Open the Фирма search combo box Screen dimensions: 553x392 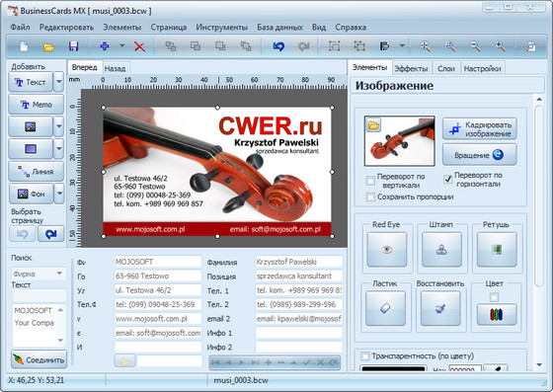pyautogui.click(x=39, y=274)
